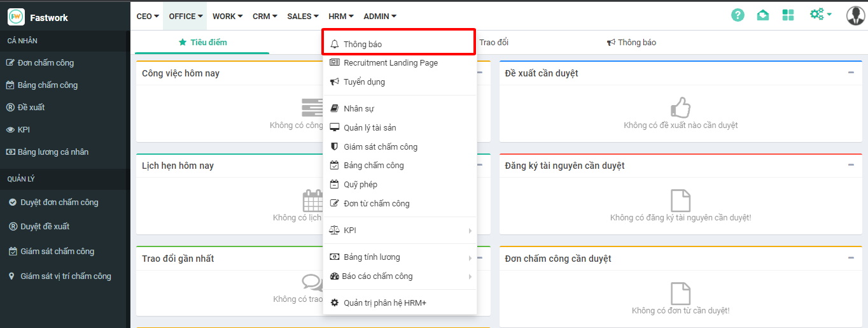Click the green help question mark icon

(738, 15)
